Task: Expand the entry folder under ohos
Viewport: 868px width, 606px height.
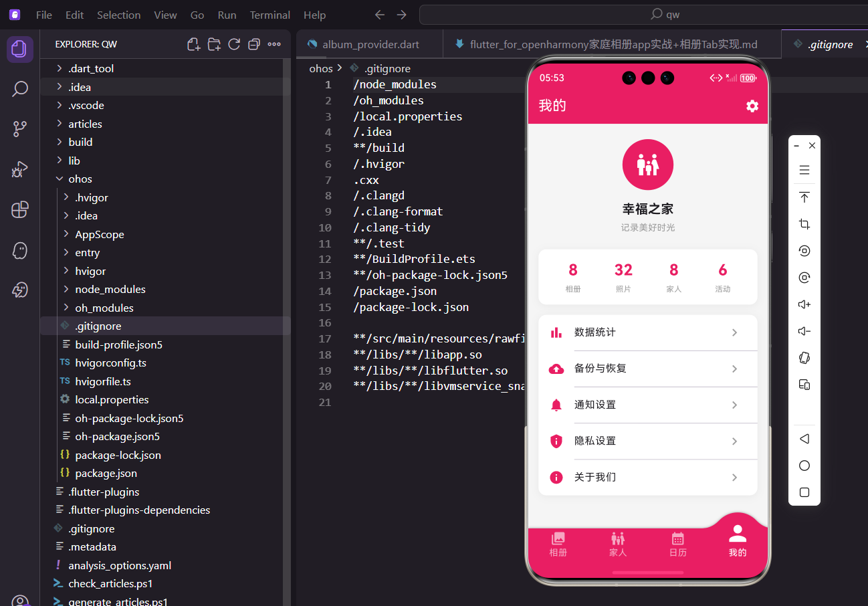Action: tap(89, 252)
